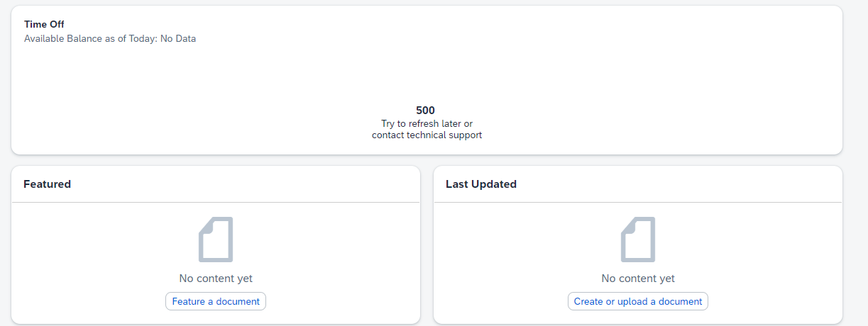Click the contact technical support line
Image resolution: width=868 pixels, height=326 pixels.
pos(427,135)
